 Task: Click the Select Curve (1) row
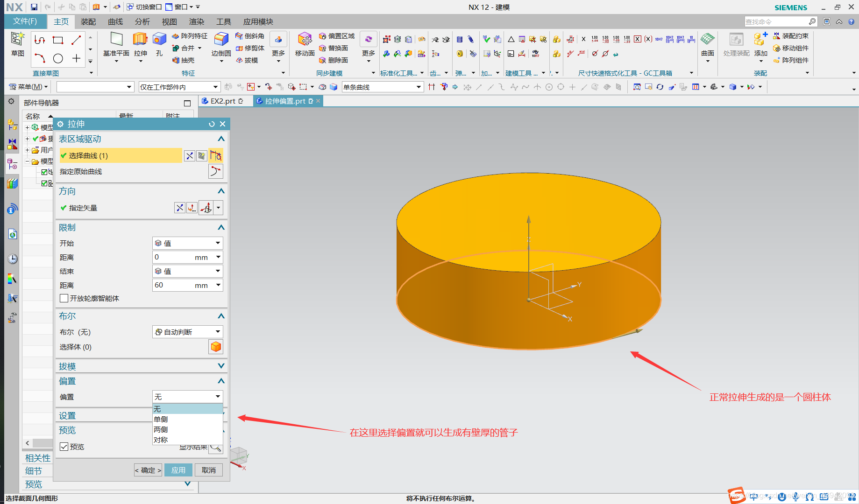(x=121, y=155)
